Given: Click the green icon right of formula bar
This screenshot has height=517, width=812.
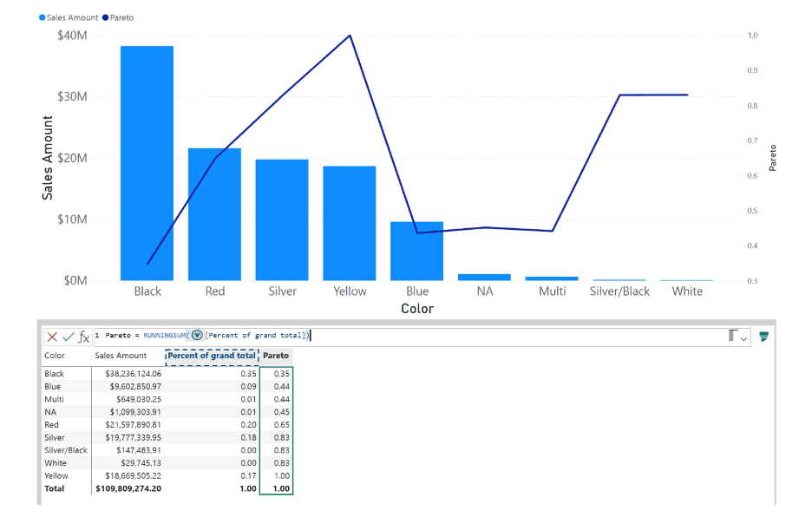Looking at the screenshot, I should [x=763, y=337].
